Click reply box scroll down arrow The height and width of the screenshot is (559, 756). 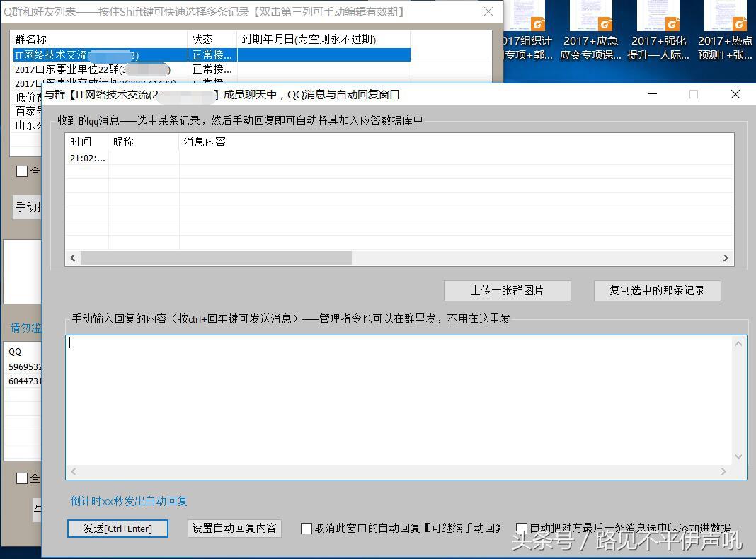coord(738,456)
